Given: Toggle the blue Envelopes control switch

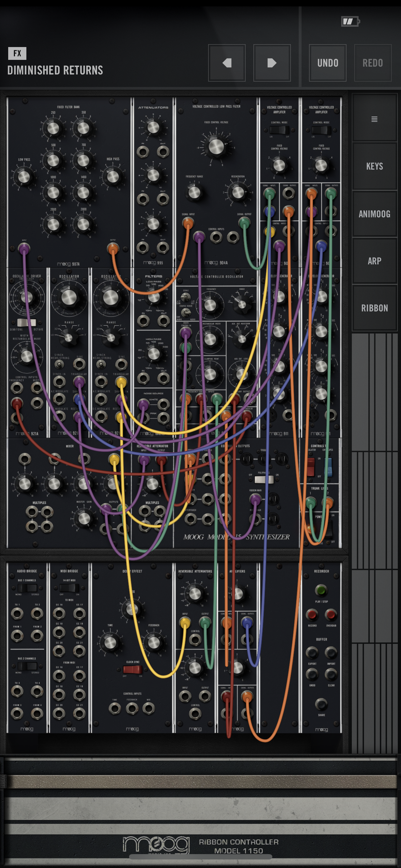Looking at the screenshot, I should (x=328, y=467).
